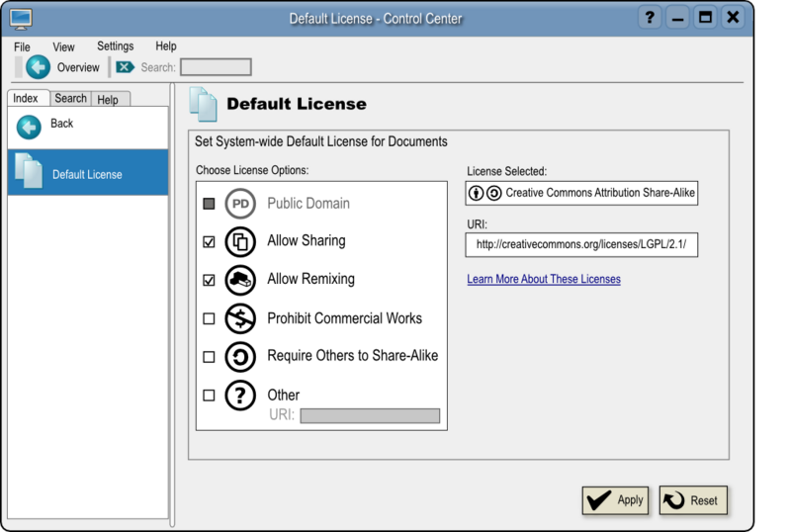This screenshot has width=791, height=532.
Task: Click the Back item in sidebar
Action: tap(88, 128)
